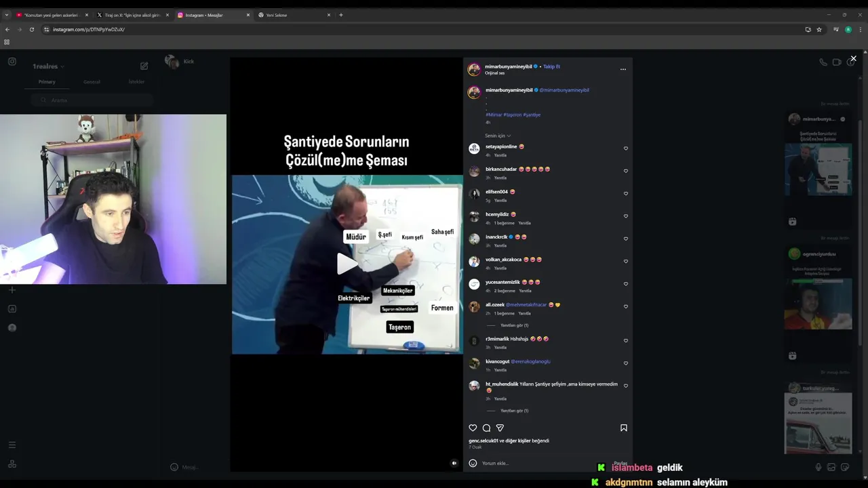
Task: Switch to the 'General' messages tab
Action: pyautogui.click(x=92, y=82)
